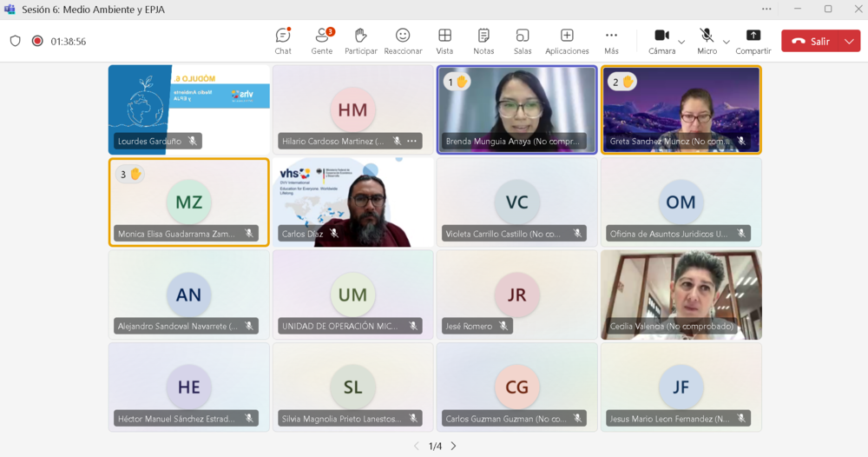This screenshot has height=457, width=868.
Task: Click the red recording indicator
Action: tap(37, 41)
